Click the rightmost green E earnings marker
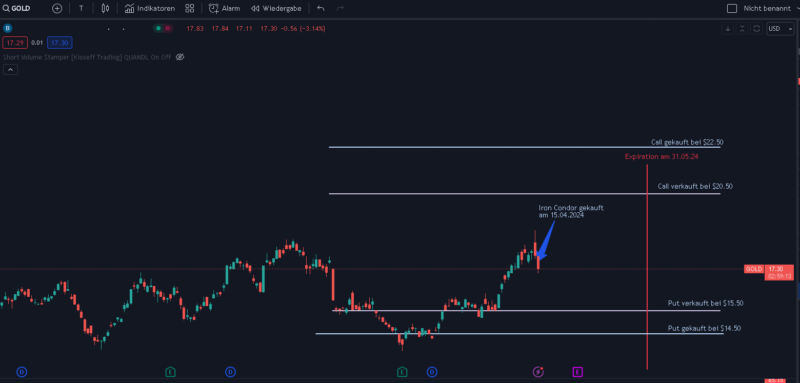This screenshot has height=383, width=800. pos(403,372)
